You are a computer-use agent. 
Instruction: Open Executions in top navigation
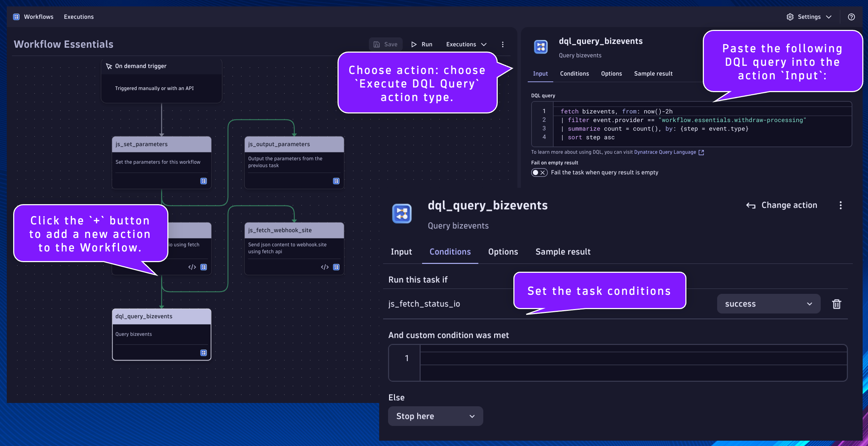(79, 17)
